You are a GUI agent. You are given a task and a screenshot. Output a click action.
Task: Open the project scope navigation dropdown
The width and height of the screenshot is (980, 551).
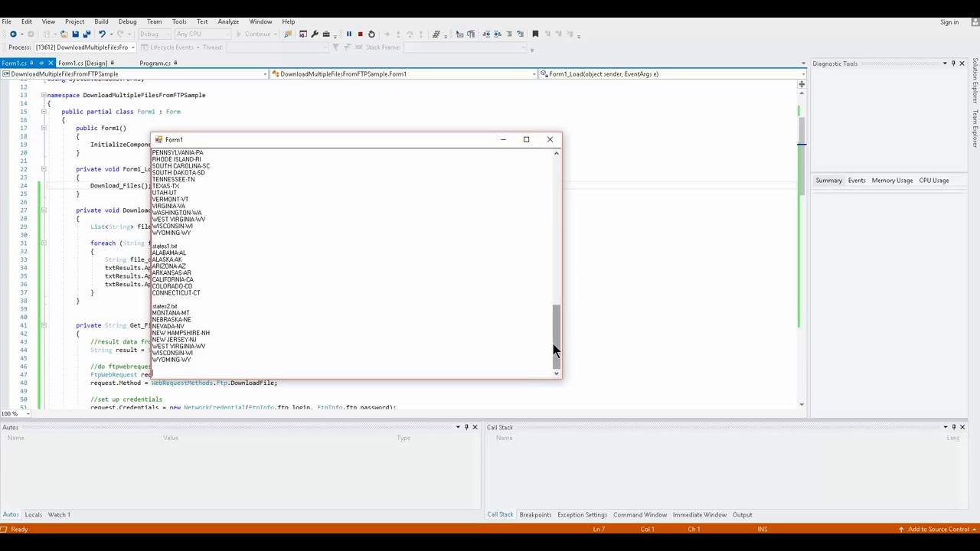pyautogui.click(x=134, y=74)
